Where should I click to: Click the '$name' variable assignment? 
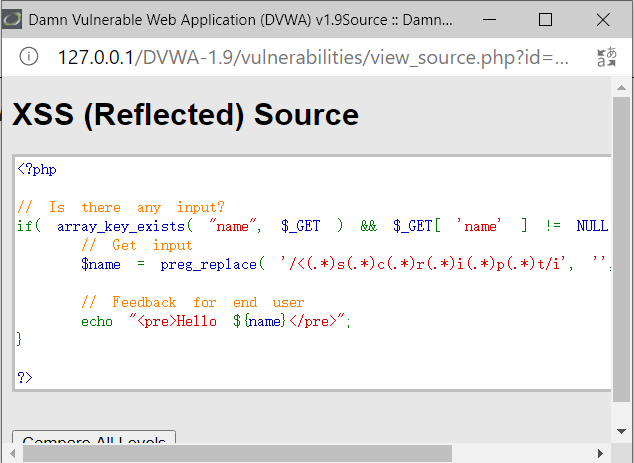[x=101, y=264]
